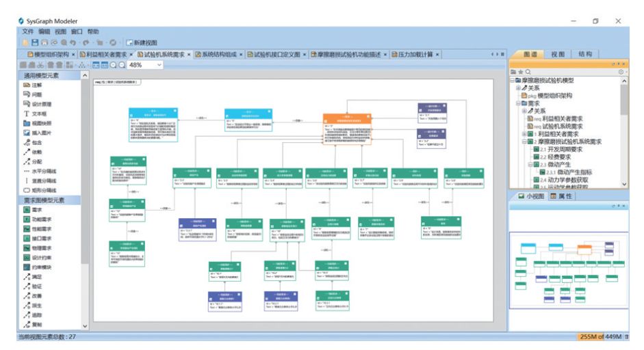Click the orange requirement block on canvas

click(347, 129)
